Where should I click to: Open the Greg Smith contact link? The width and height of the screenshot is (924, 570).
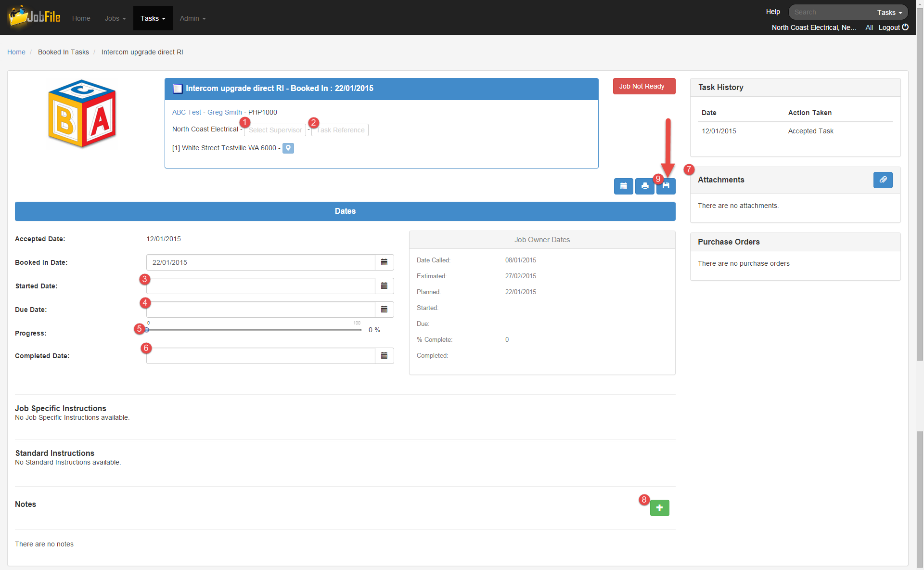(224, 112)
